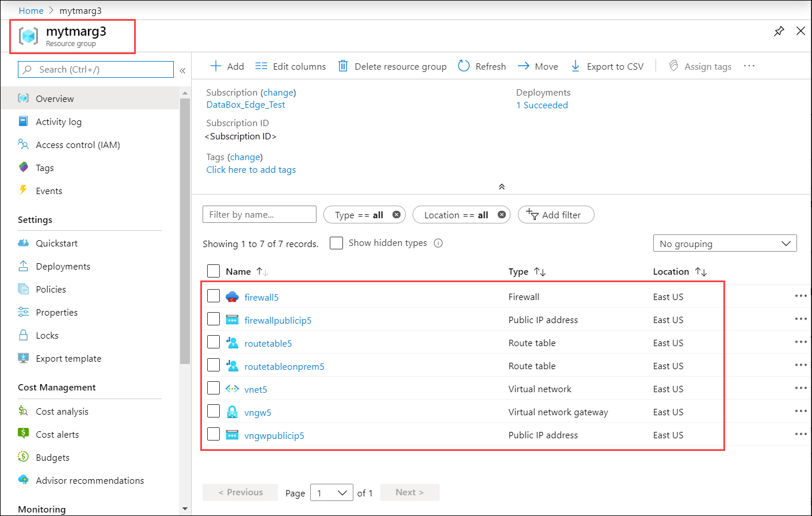Screen dimensions: 812x516
Task: Click the 'Click here to add tags' link
Action: tap(251, 169)
